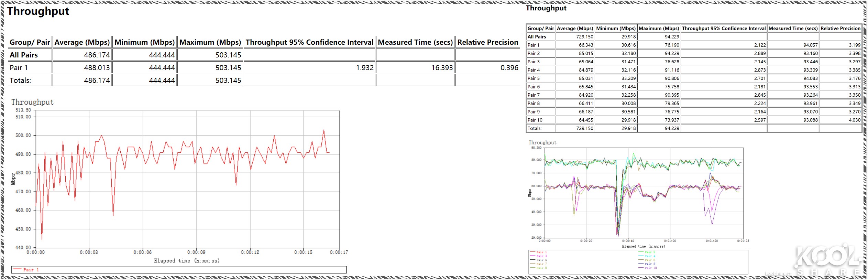Image resolution: width=868 pixels, height=280 pixels.
Task: Click the 0.396 relative precision cell
Action: (x=509, y=68)
